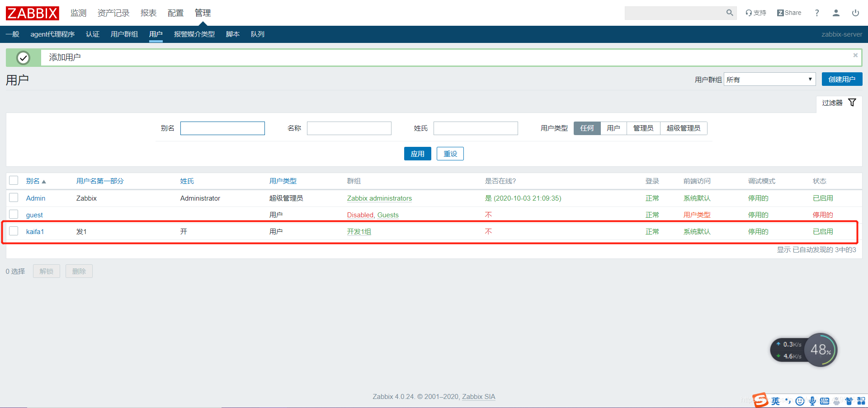Viewport: 868px width, 408px height.
Task: Open the 用户群组 所有 dropdown
Action: 769,80
